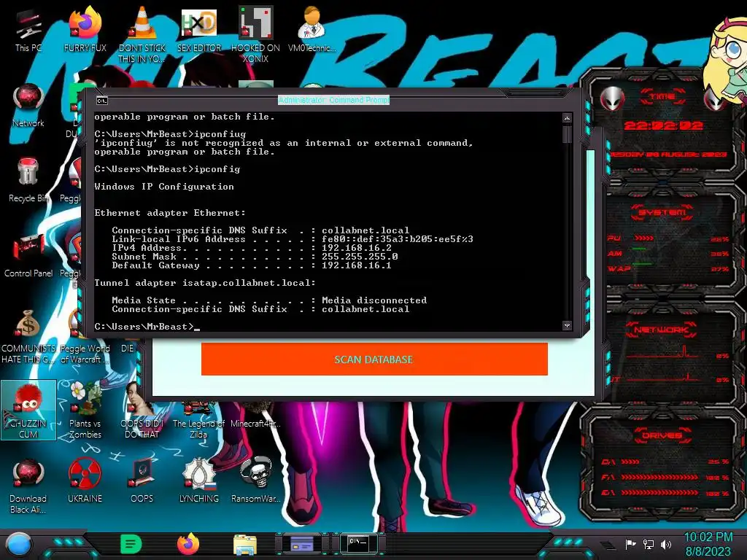The image size is (747, 560).
Task: Click the gadget clock time readout
Action: tap(663, 125)
